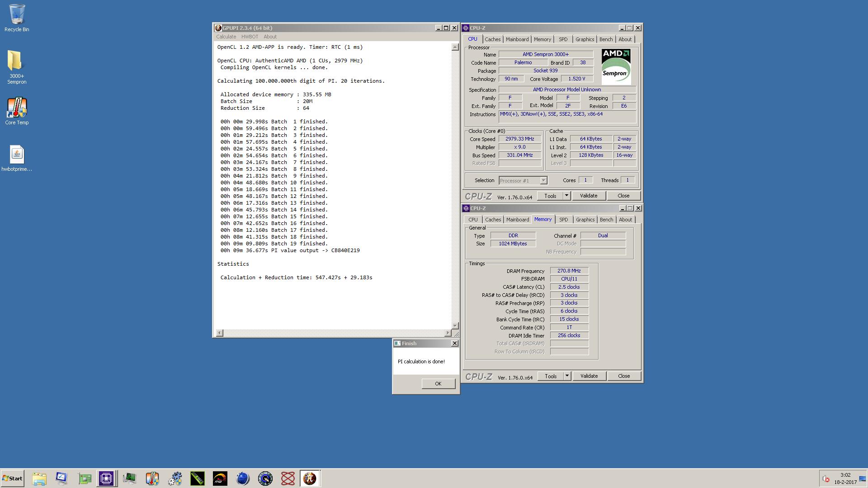Click scroll-left arrow in GPUPI output

point(220,333)
